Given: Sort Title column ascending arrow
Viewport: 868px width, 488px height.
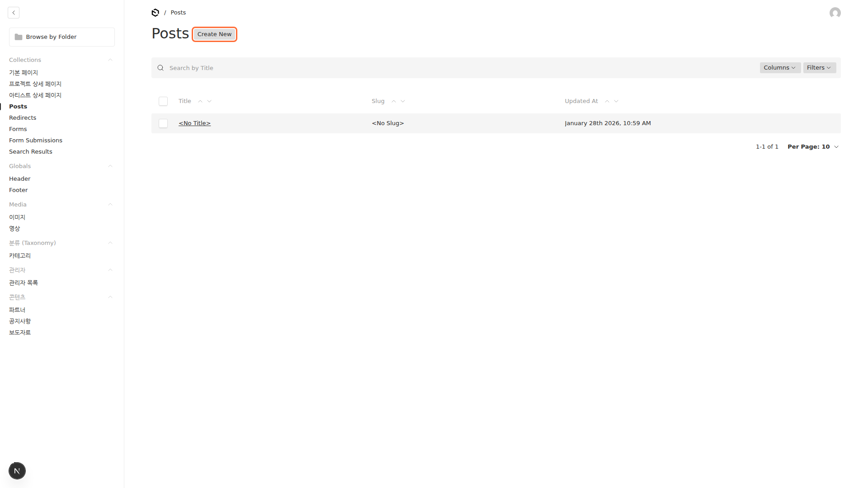Looking at the screenshot, I should [200, 101].
